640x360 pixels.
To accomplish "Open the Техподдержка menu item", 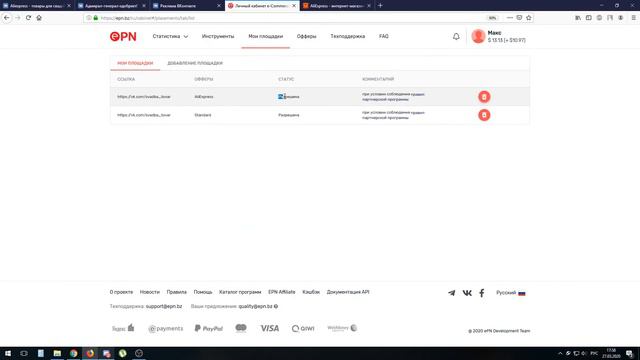I will [x=347, y=36].
